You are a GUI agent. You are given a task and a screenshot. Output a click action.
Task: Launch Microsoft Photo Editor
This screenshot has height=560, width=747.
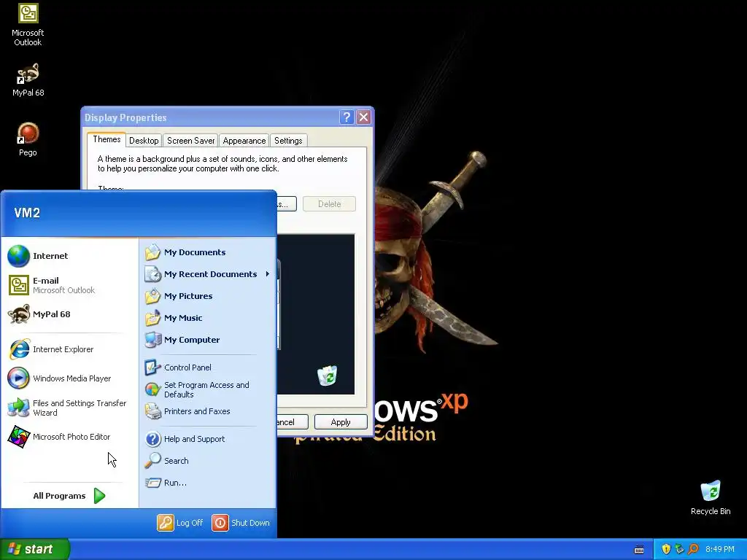pyautogui.click(x=70, y=437)
